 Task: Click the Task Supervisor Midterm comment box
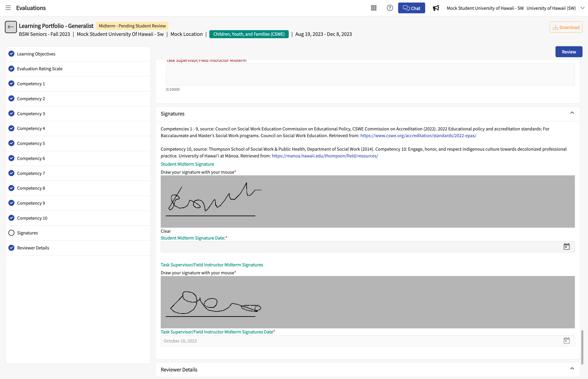tap(370, 74)
